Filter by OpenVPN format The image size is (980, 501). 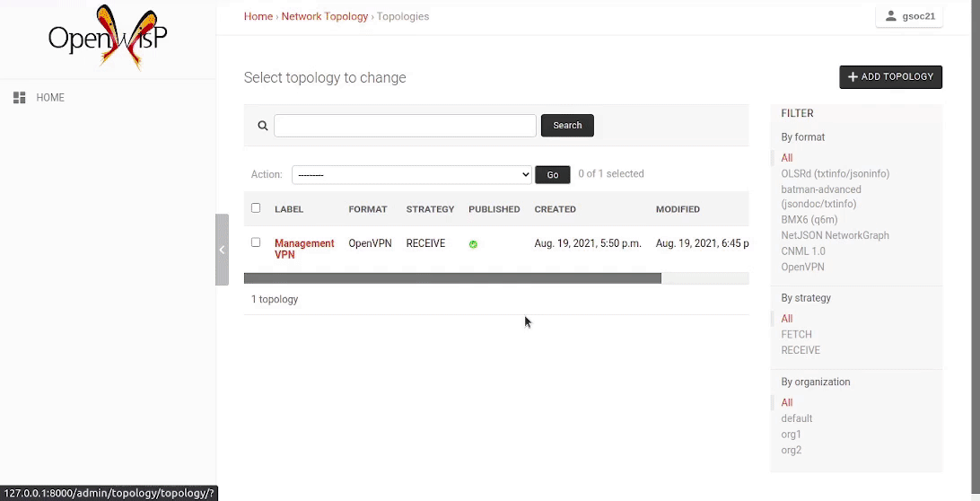(802, 267)
